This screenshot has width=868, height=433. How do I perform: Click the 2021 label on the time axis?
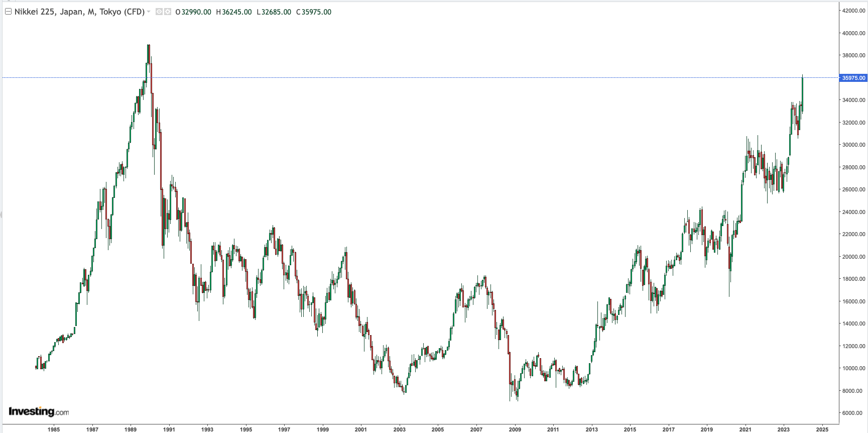tap(745, 429)
